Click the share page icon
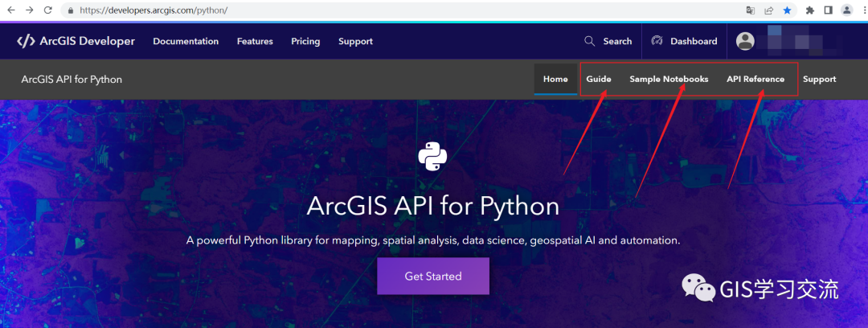Viewport: 868px width, 328px height. coord(769,10)
